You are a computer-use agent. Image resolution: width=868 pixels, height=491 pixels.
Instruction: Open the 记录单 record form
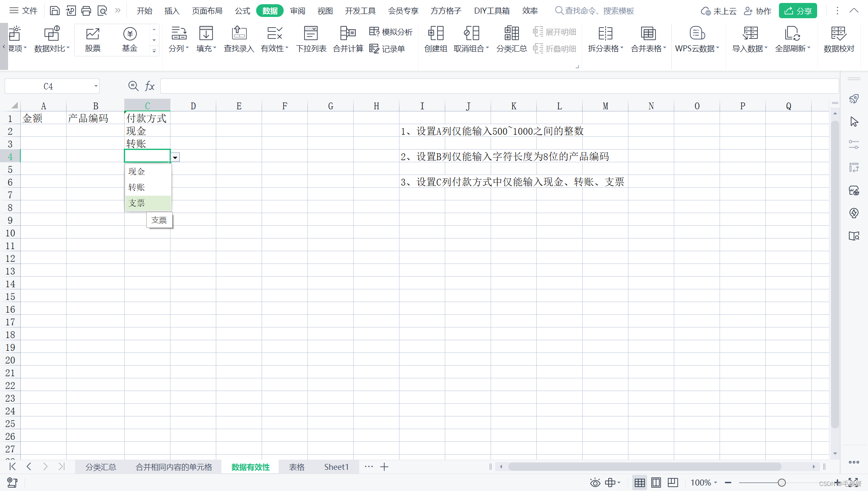point(387,49)
